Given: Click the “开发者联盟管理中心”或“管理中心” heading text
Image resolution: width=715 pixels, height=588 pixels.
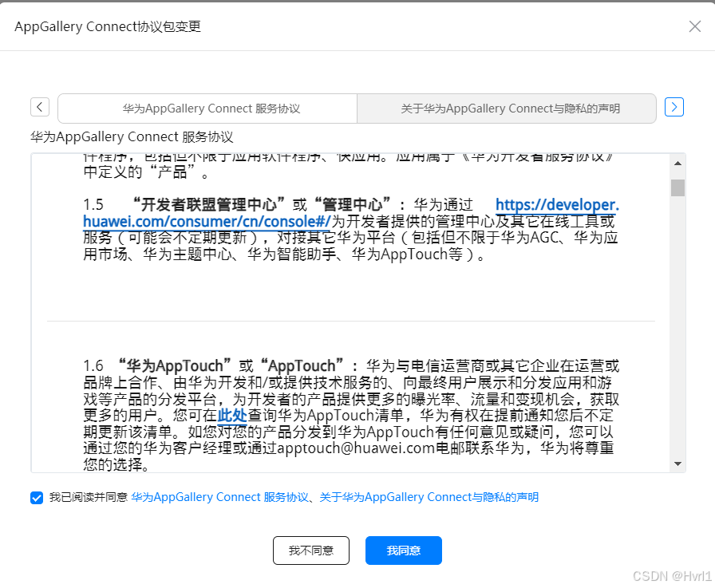Looking at the screenshot, I should [x=262, y=205].
